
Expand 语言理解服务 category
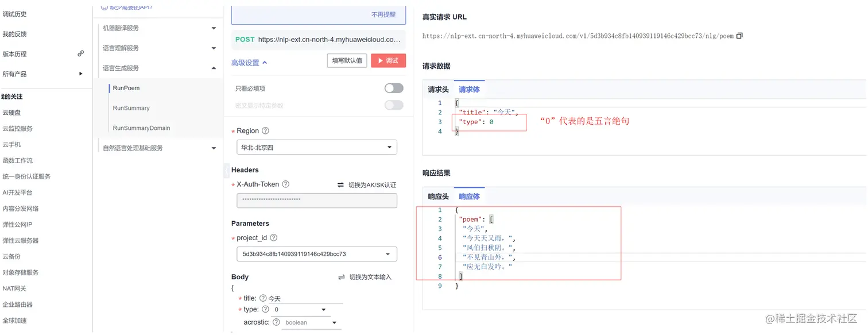(214, 48)
